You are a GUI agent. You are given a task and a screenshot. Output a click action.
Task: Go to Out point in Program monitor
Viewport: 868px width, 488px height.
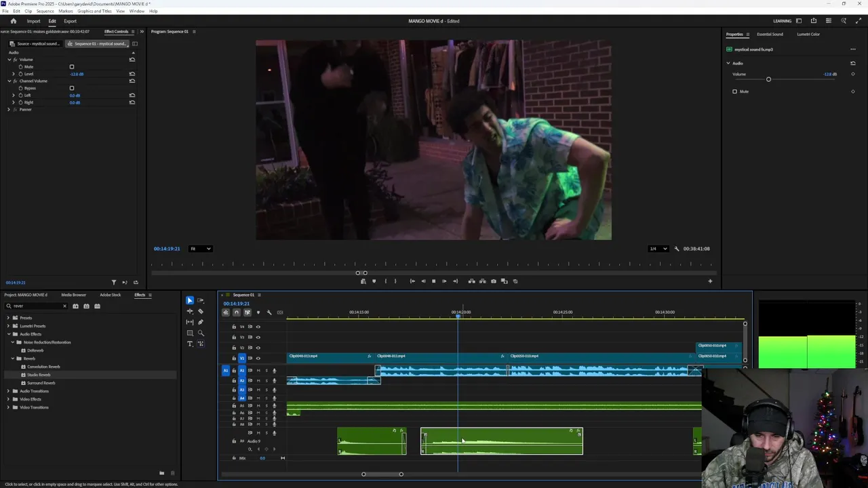(x=455, y=281)
